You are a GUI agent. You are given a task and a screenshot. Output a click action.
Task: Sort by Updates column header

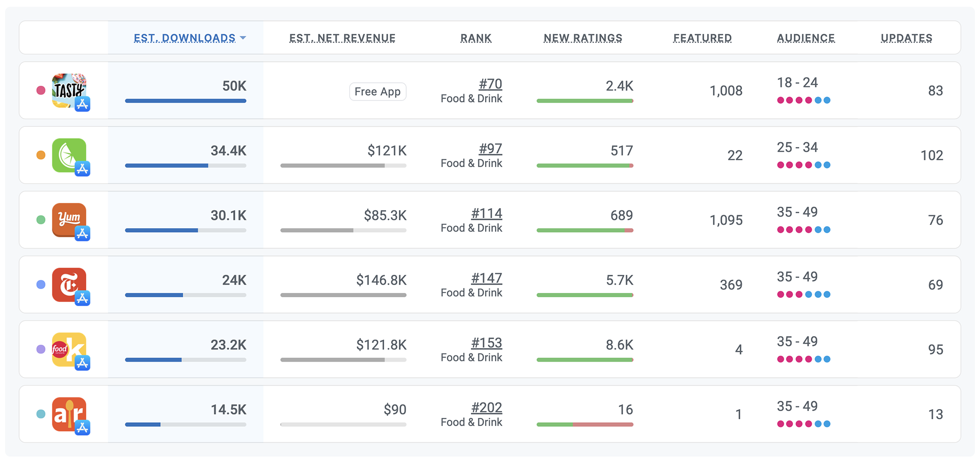point(906,38)
